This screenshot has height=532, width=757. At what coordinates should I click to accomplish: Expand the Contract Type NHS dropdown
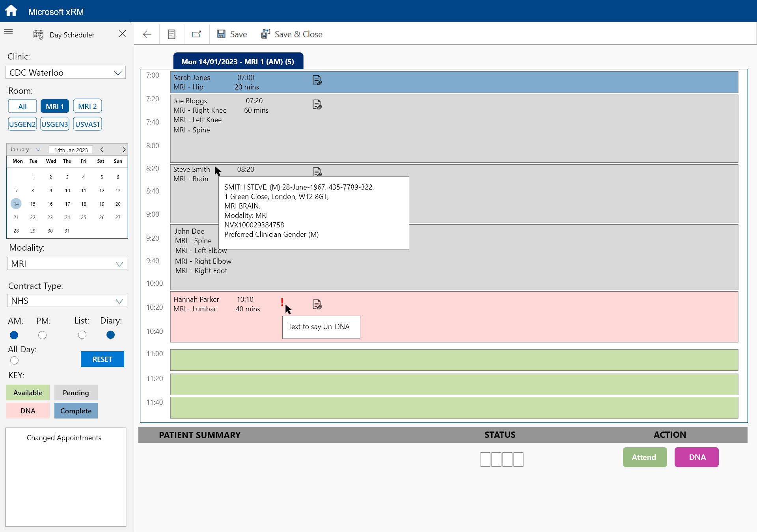(119, 301)
